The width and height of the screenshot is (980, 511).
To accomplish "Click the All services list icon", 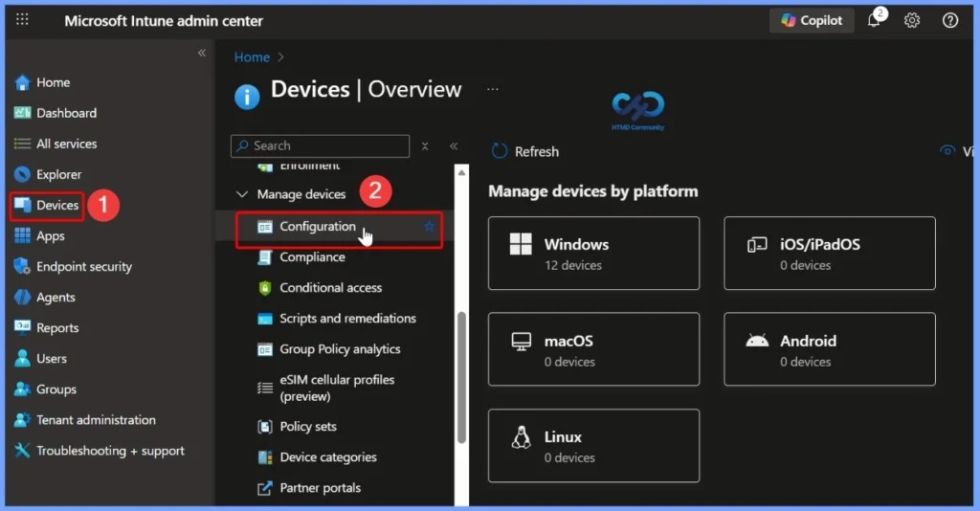I will click(x=23, y=144).
